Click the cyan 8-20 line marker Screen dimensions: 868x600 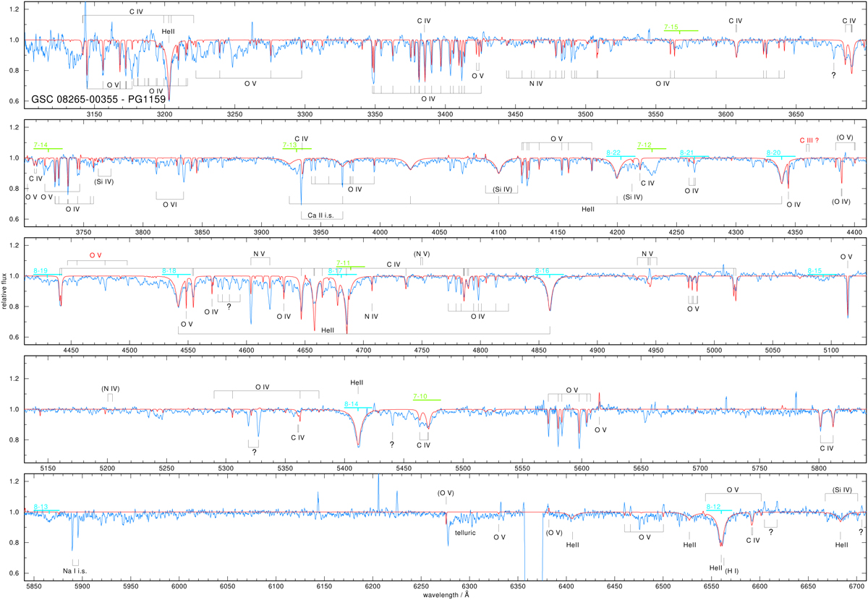(773, 153)
